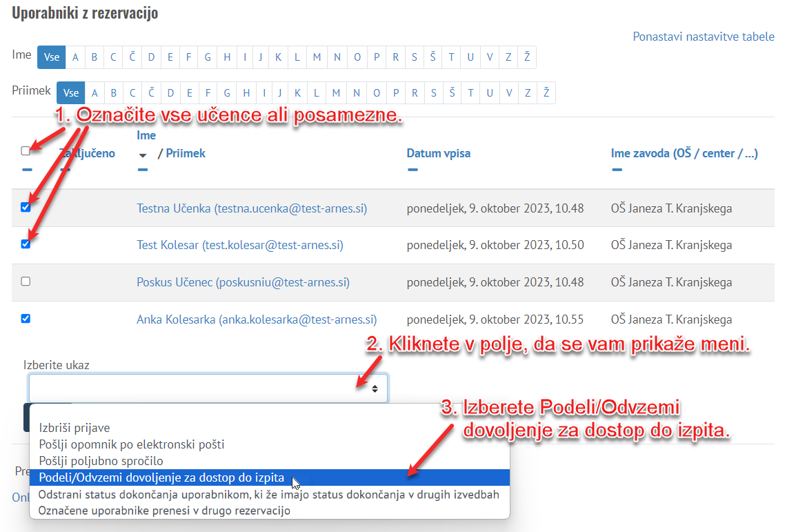Image resolution: width=785 pixels, height=532 pixels.
Task: Select Pošlji opomnik po elektronski pošti option
Action: (131, 444)
